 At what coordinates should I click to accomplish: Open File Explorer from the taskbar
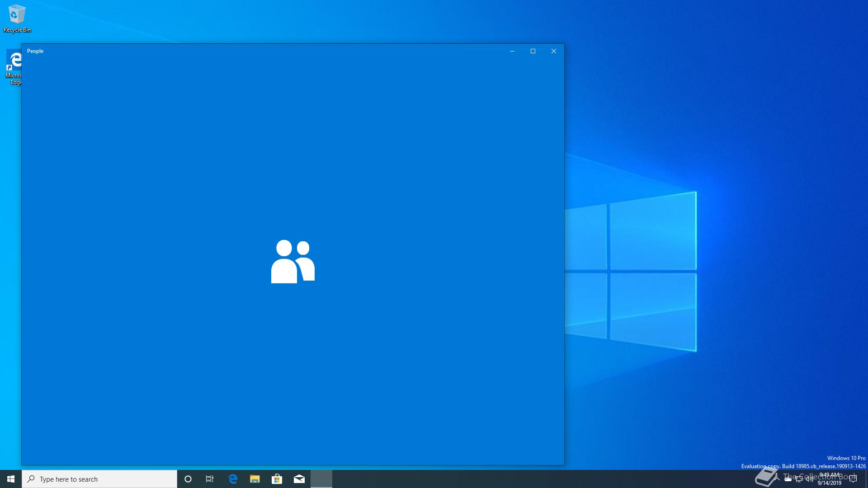(255, 479)
